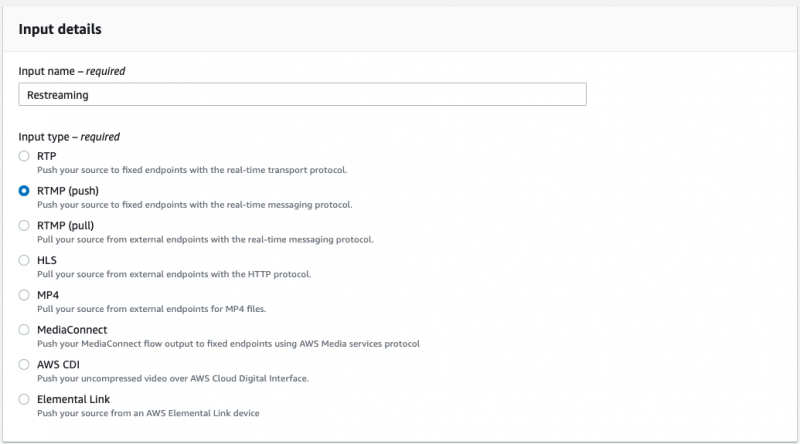Click the RTMP pull external endpoints description
Image resolution: width=800 pixels, height=444 pixels.
click(x=205, y=239)
